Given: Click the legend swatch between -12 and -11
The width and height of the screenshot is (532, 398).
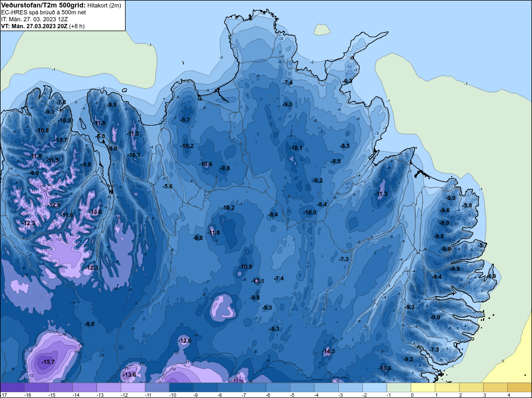Looking at the screenshot, I should tap(133, 387).
